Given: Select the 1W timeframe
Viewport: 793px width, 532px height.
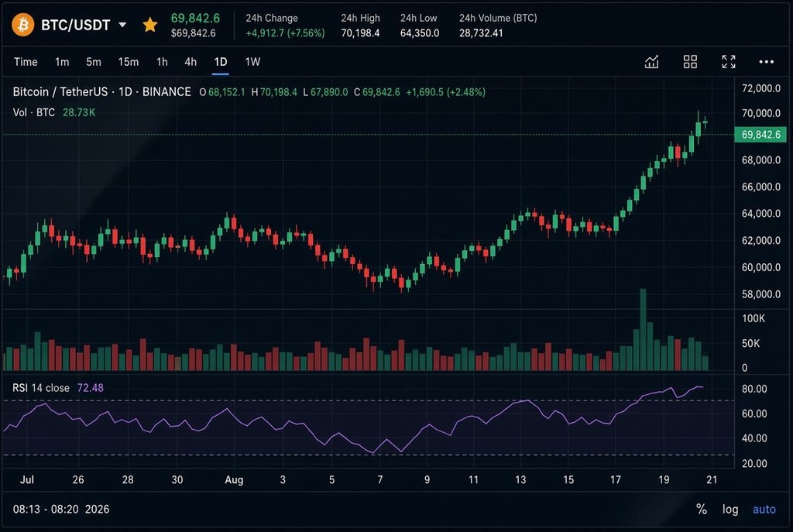Looking at the screenshot, I should 252,62.
